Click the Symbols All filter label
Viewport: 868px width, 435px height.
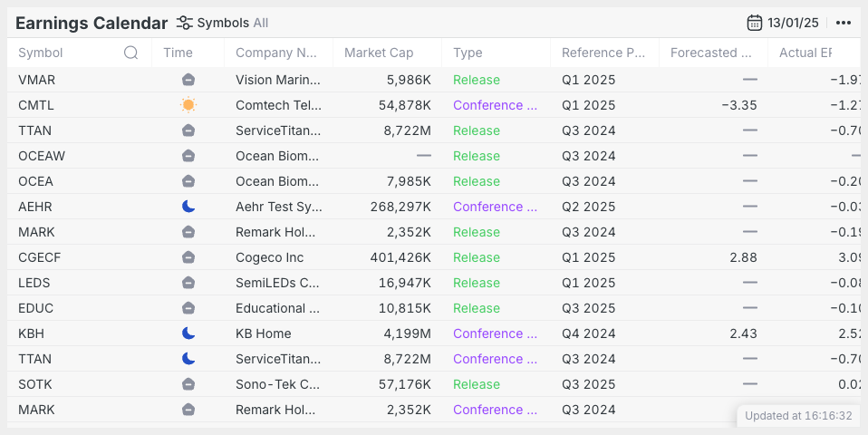[233, 23]
